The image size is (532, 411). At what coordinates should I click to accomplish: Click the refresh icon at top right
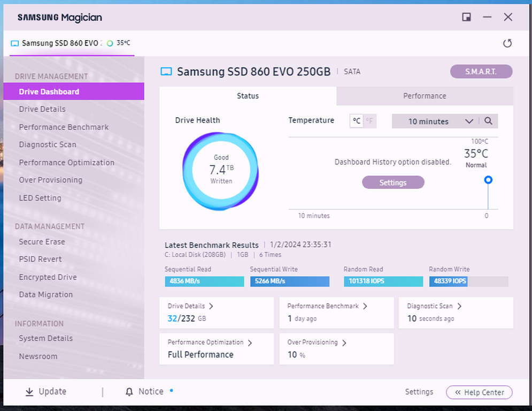[x=507, y=43]
